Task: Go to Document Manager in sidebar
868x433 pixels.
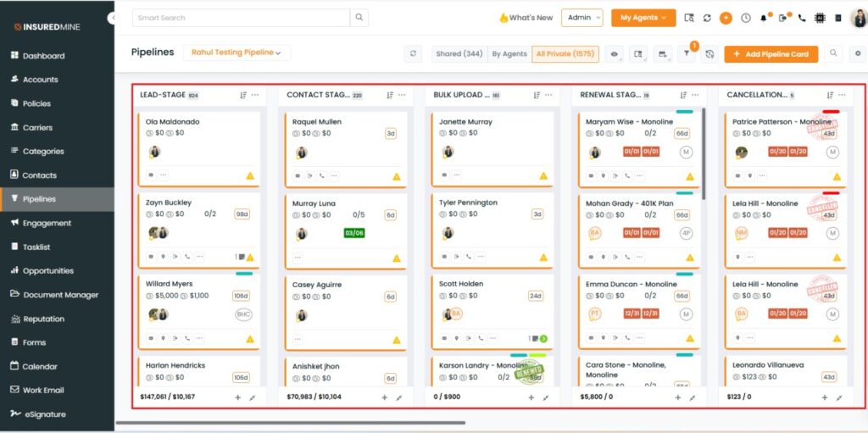Action: [x=60, y=295]
